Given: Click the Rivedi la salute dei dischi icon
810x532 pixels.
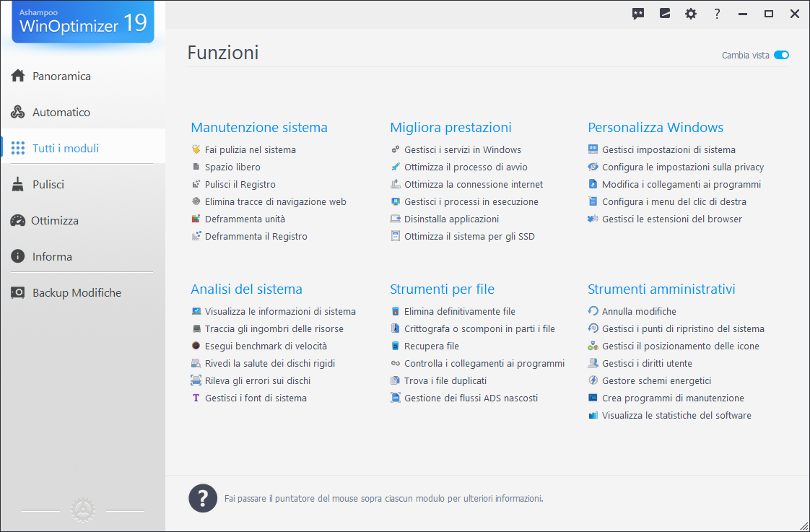Looking at the screenshot, I should 196,364.
